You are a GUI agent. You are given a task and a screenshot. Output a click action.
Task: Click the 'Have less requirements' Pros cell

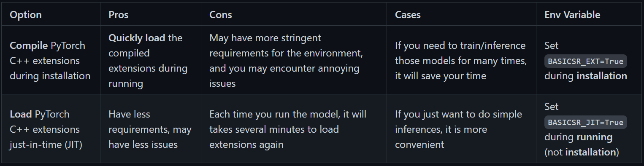[x=150, y=129]
